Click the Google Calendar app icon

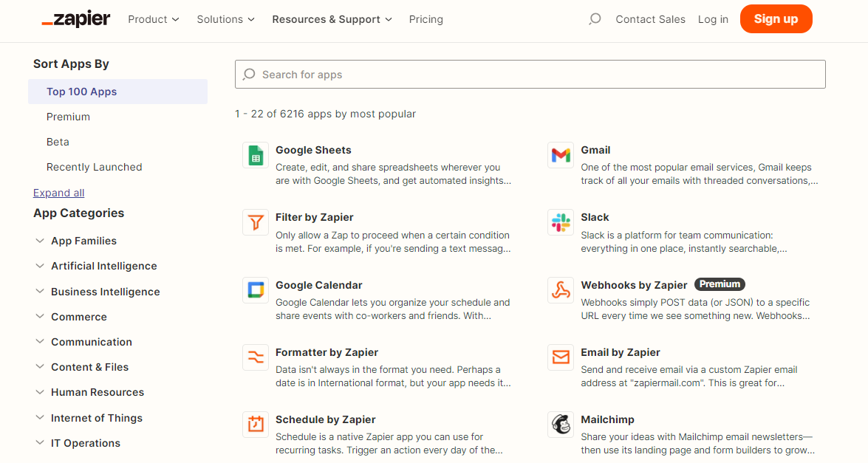(256, 290)
